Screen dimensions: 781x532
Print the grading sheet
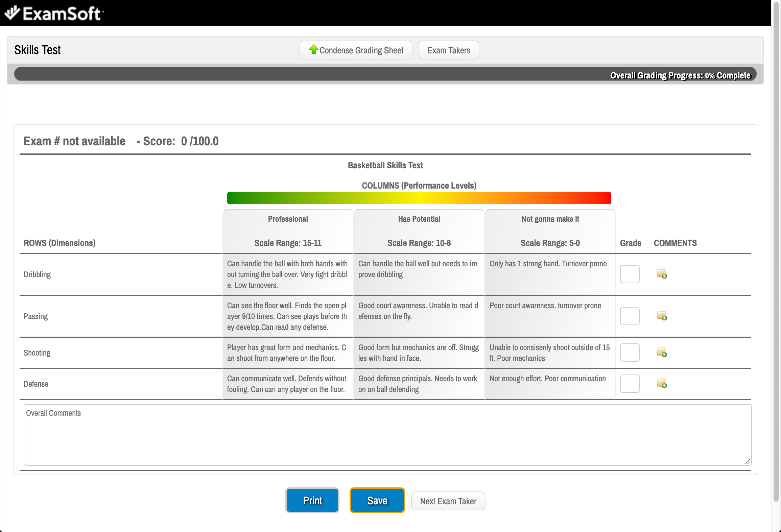pos(312,500)
